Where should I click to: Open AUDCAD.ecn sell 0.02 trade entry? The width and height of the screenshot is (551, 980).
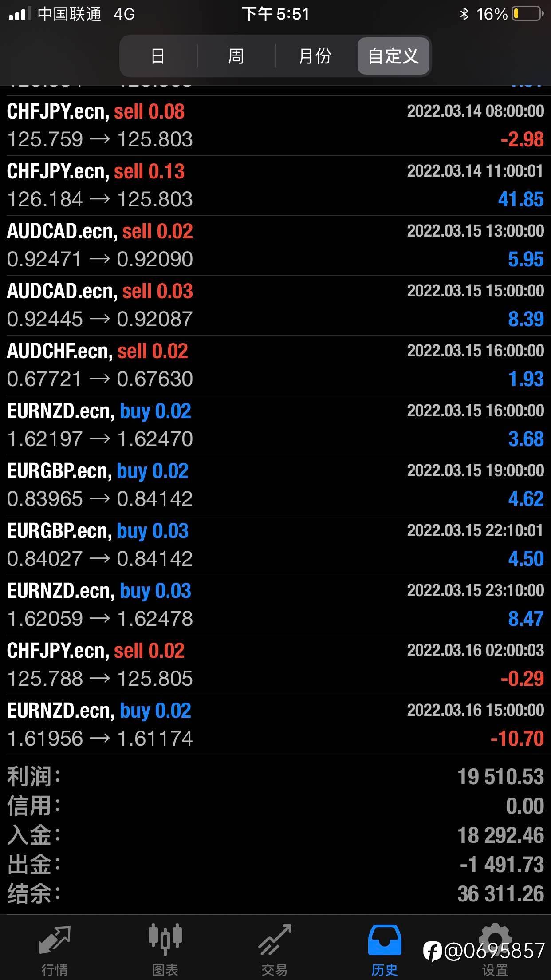[x=275, y=245]
